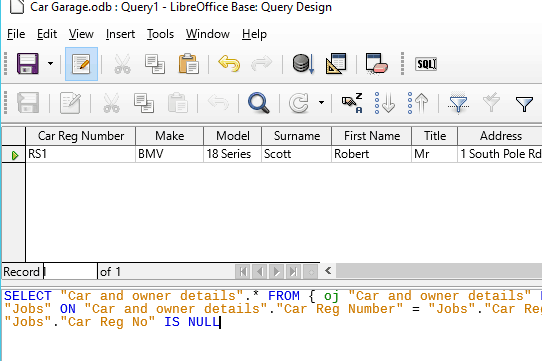
Task: Click the yellow Undo arrow
Action: click(x=229, y=64)
